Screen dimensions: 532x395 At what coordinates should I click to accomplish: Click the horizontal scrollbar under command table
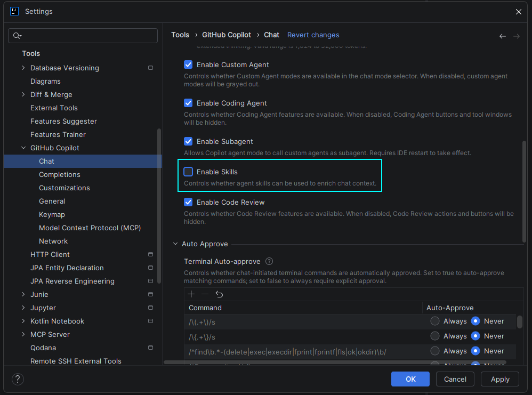[x=335, y=362]
